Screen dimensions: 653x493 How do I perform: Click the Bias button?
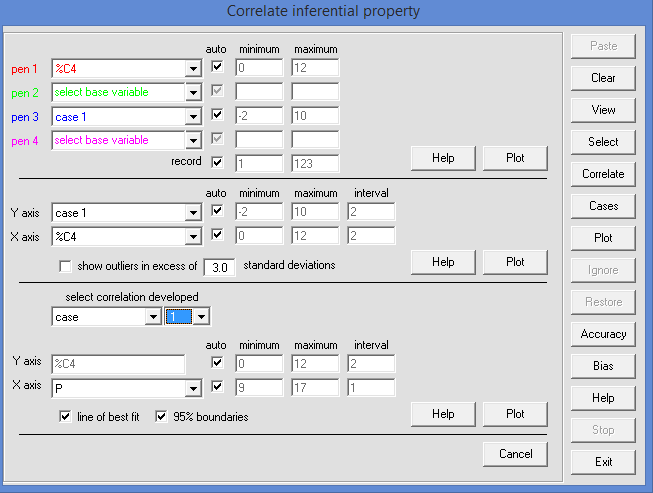(x=602, y=366)
